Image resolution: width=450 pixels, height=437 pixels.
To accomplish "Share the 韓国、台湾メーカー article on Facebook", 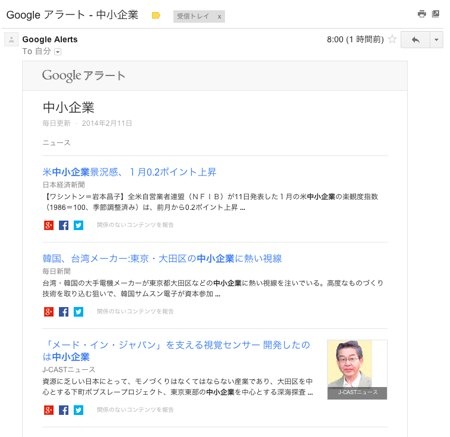I will coord(64,312).
